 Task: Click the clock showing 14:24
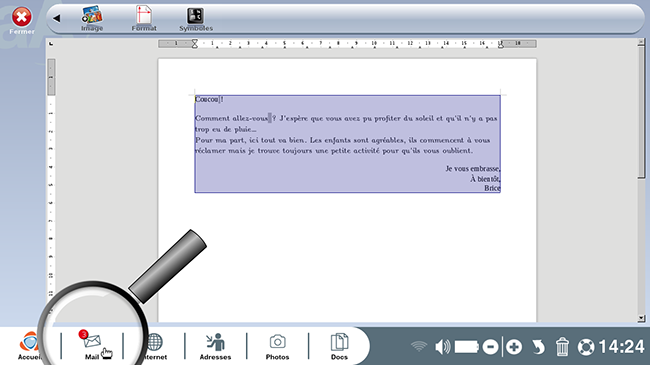621,347
